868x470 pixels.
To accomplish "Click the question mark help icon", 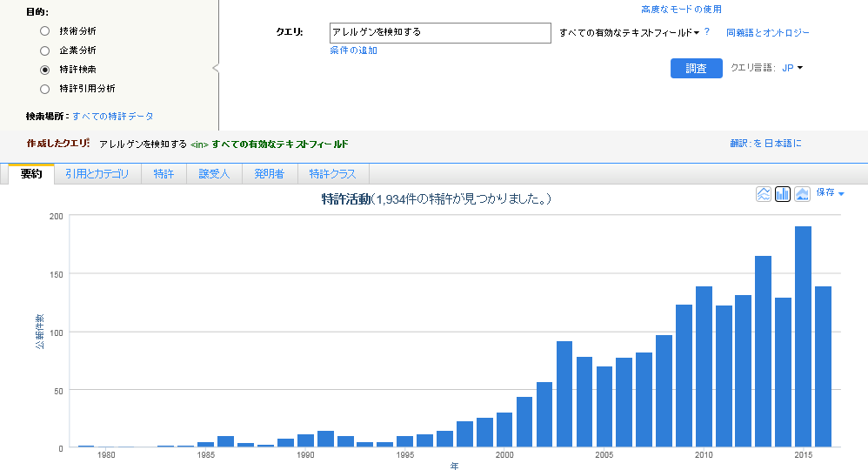I will 707,31.
